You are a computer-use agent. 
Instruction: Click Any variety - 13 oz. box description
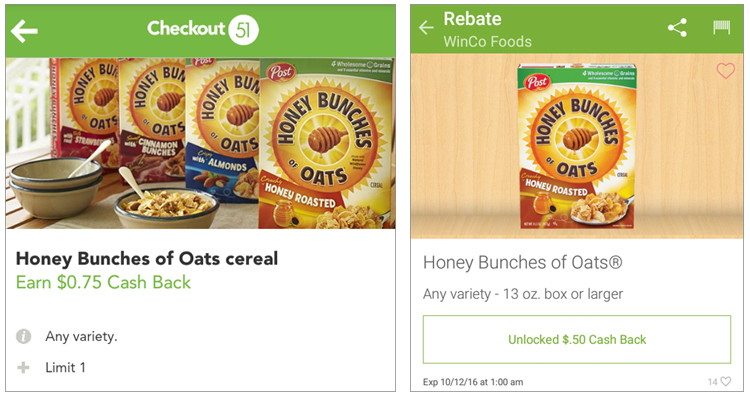coord(523,294)
